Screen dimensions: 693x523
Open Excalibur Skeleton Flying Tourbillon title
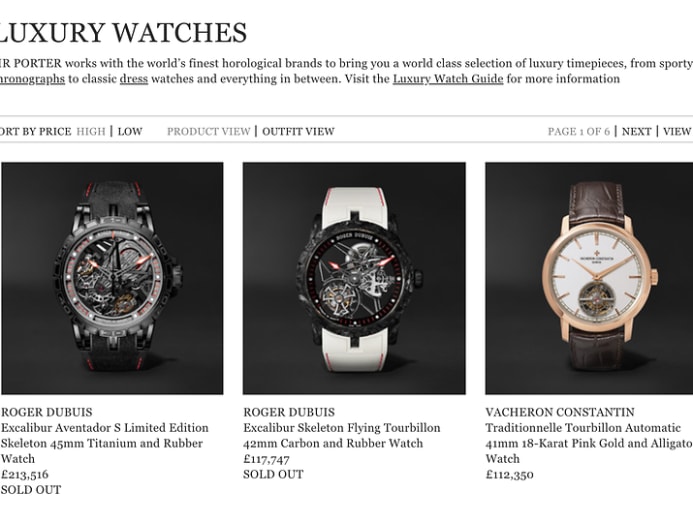[342, 435]
